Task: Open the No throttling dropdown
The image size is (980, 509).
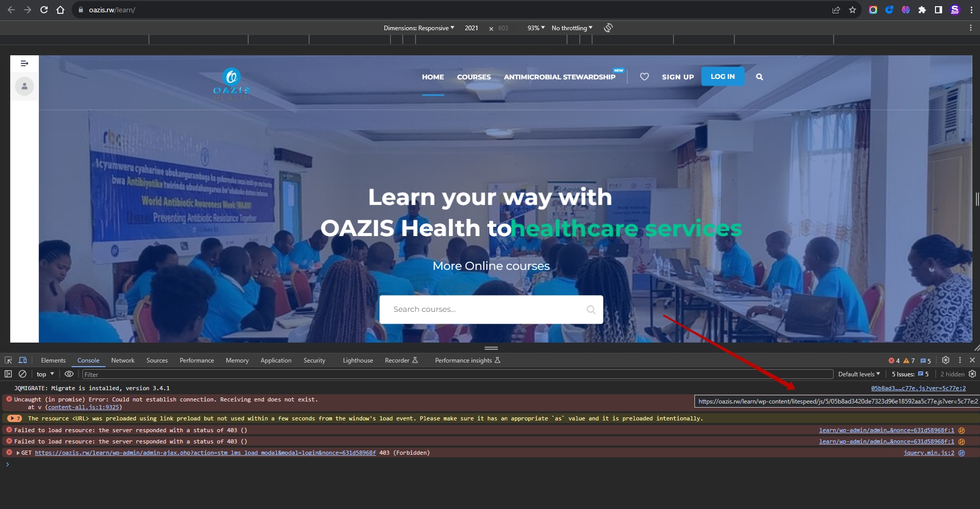Action: (572, 28)
